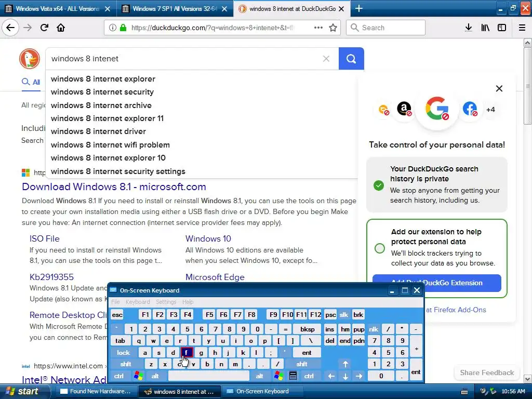Click the left arrow key on keyboard
The height and width of the screenshot is (399, 532).
[x=331, y=376]
